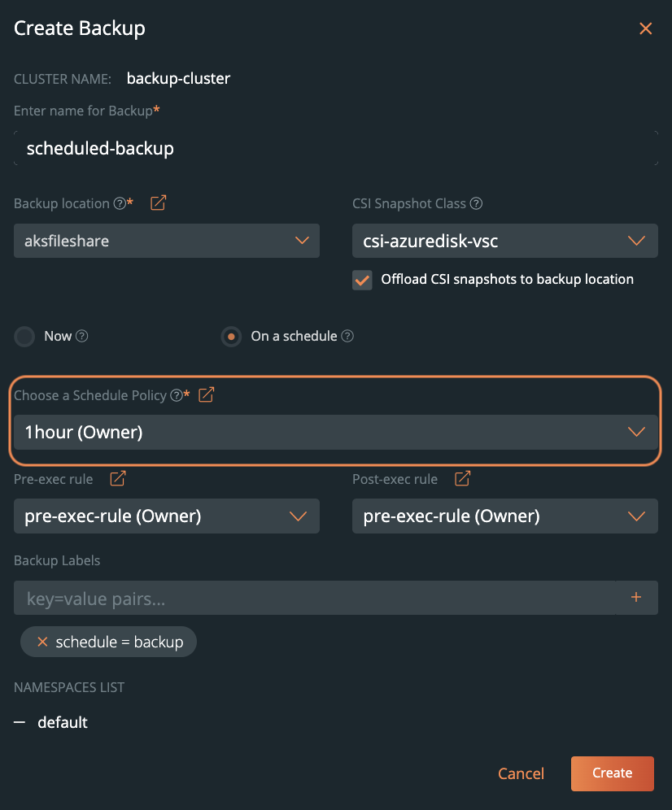Open Schedule Policy external link icon

(207, 395)
